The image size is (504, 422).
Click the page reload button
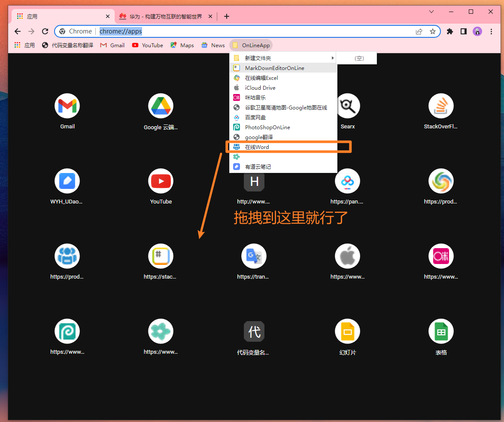point(45,31)
